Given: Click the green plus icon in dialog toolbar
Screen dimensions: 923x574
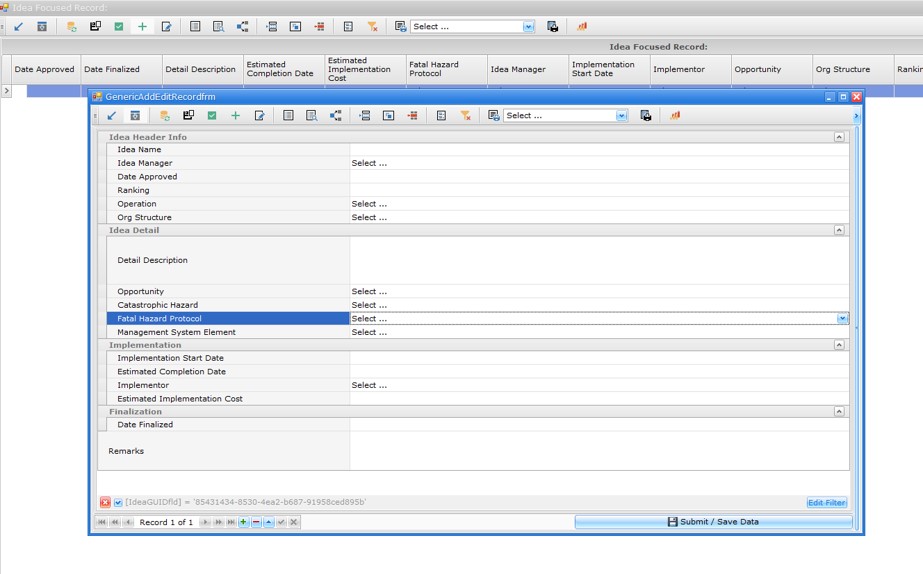Looking at the screenshot, I should tap(236, 116).
